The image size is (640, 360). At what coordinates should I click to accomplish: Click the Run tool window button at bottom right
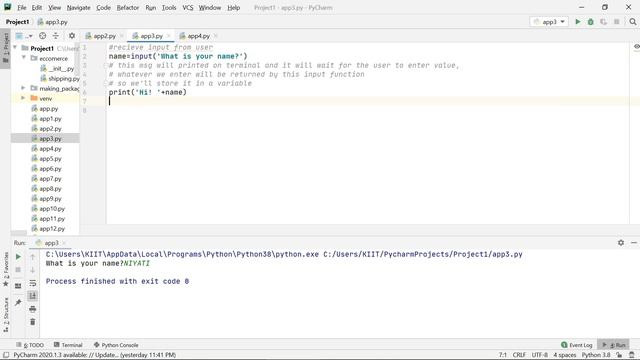613,345
